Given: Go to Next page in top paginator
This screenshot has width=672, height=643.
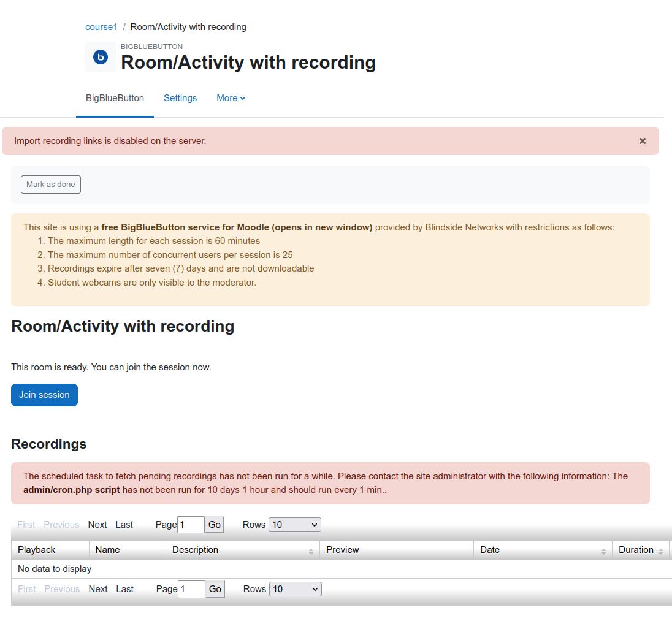Looking at the screenshot, I should 97,525.
